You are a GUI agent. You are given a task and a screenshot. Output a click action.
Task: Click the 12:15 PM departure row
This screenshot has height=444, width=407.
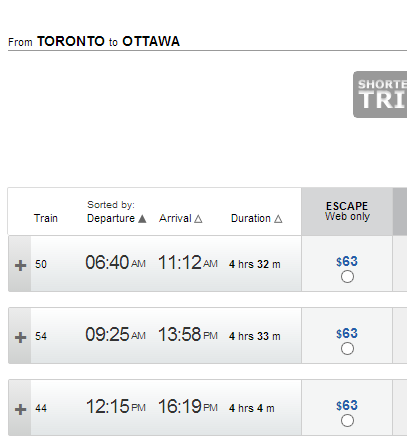pos(155,408)
